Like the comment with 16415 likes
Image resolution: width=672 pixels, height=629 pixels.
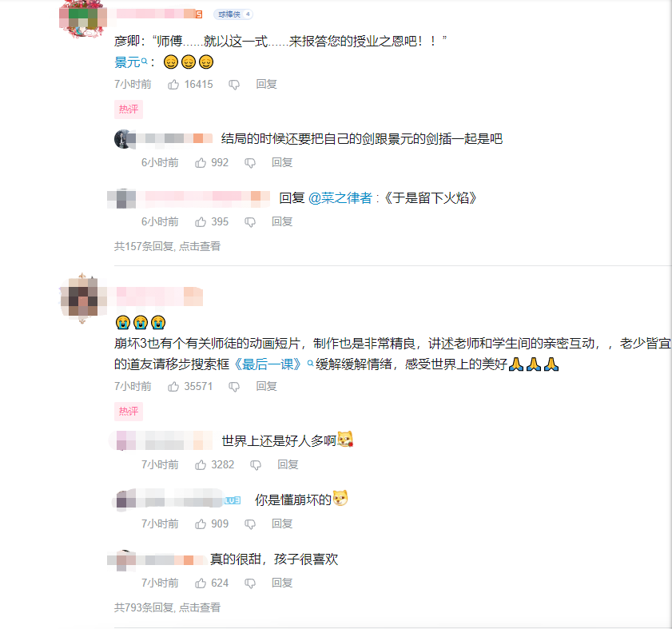pos(173,85)
